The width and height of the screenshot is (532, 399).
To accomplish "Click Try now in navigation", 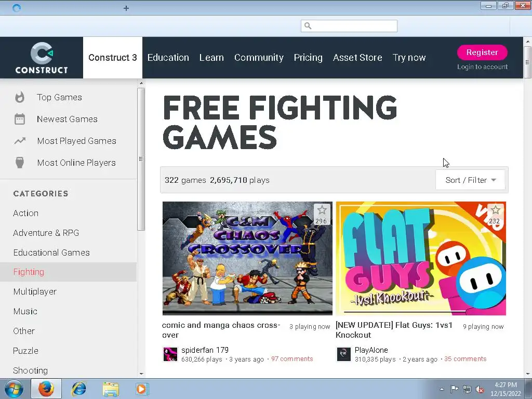I will coord(409,58).
